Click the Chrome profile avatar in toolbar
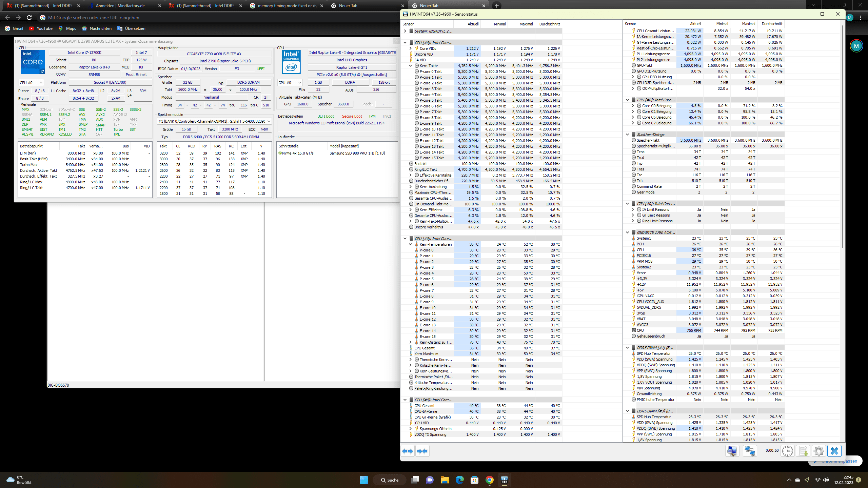The width and height of the screenshot is (868, 488). tap(849, 18)
